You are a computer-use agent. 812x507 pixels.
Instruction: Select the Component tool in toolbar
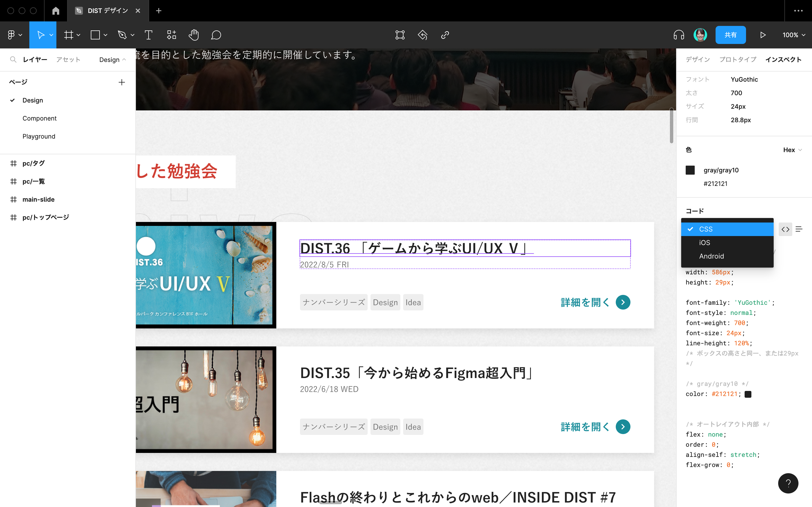point(171,35)
